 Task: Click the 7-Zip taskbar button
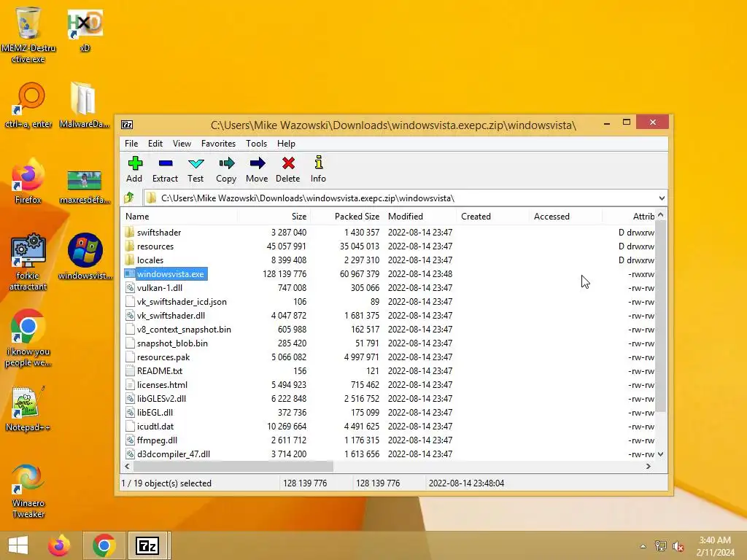click(147, 545)
